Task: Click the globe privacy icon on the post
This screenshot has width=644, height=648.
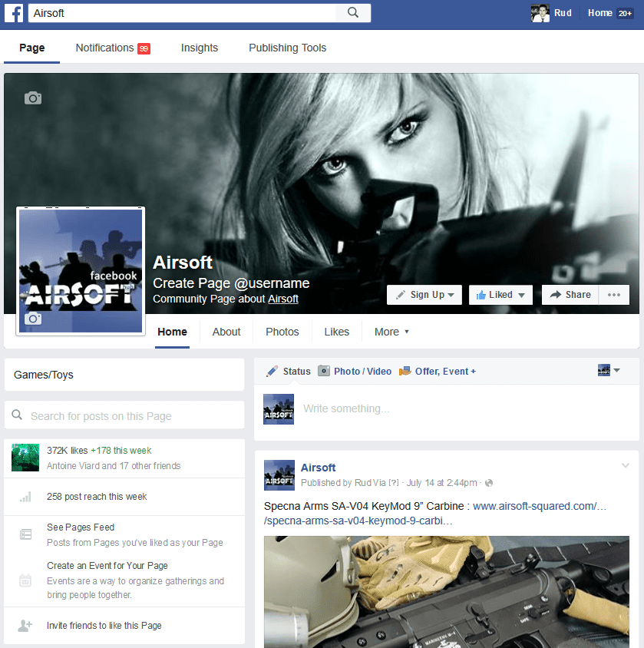Action: (x=489, y=483)
